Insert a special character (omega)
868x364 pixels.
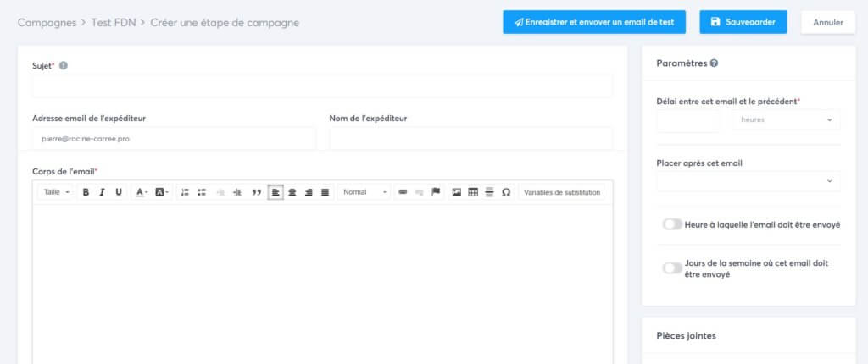[x=506, y=192]
